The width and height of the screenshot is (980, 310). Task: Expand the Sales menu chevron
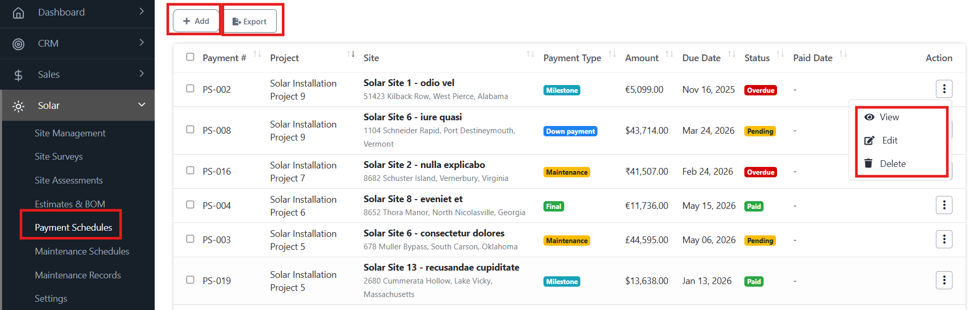(142, 74)
